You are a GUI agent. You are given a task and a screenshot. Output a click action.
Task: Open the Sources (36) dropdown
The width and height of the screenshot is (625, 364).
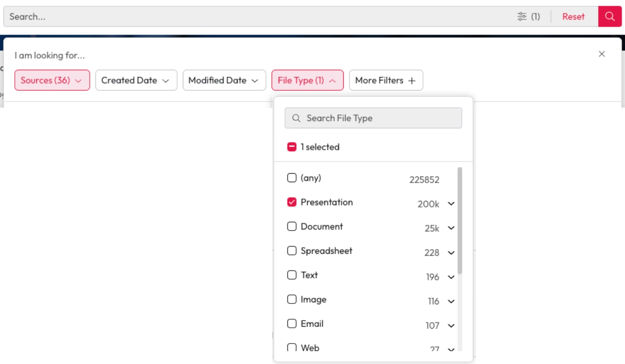(x=52, y=81)
